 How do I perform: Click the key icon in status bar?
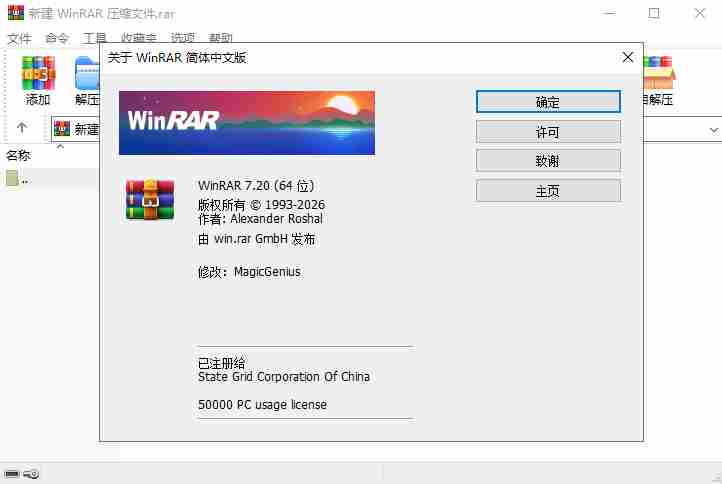tap(32, 473)
